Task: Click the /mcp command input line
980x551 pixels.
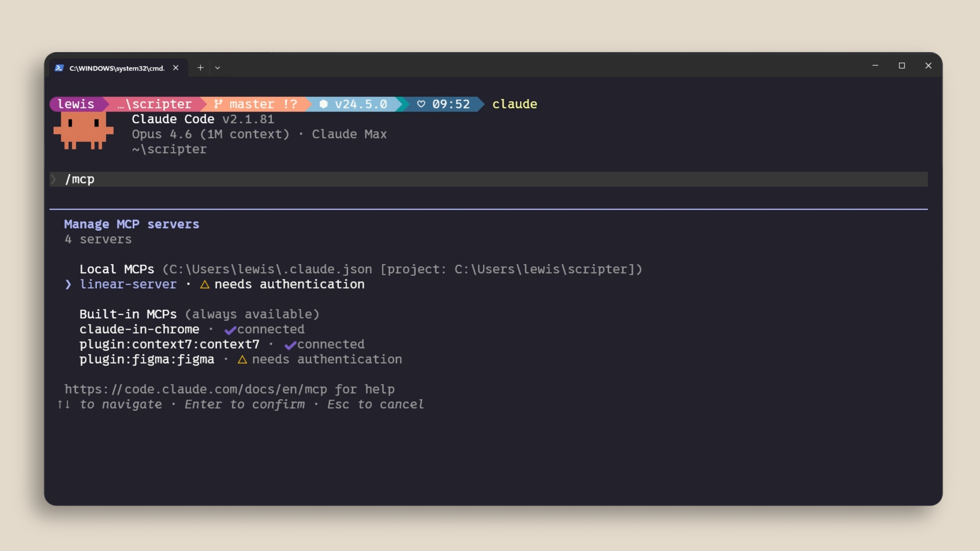Action: coord(457,179)
